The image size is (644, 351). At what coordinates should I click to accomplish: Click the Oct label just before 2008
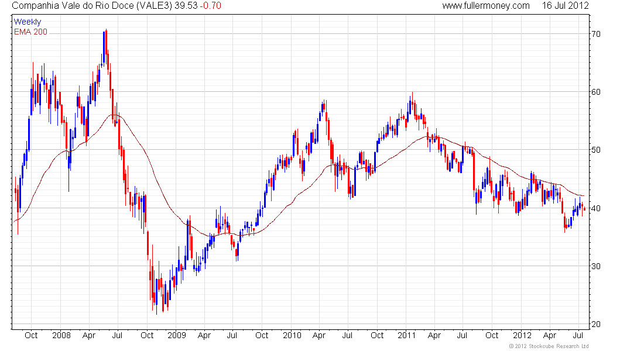point(31,335)
